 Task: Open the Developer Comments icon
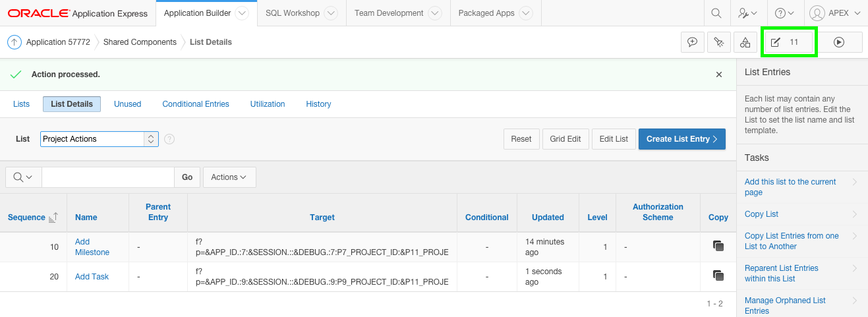(693, 42)
